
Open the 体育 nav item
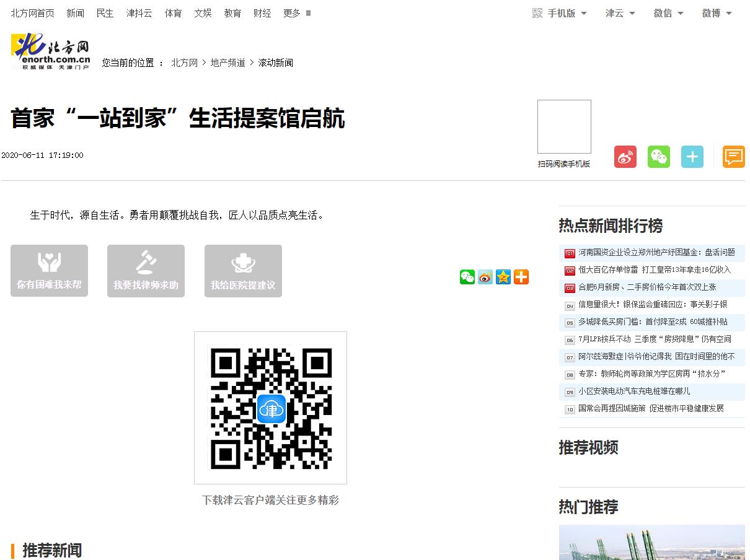tap(174, 13)
